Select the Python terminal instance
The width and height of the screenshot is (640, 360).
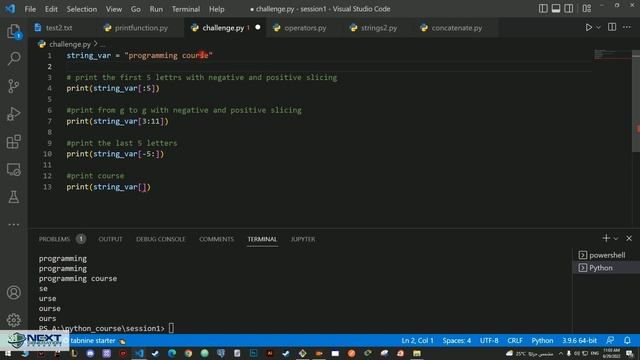[606, 268]
